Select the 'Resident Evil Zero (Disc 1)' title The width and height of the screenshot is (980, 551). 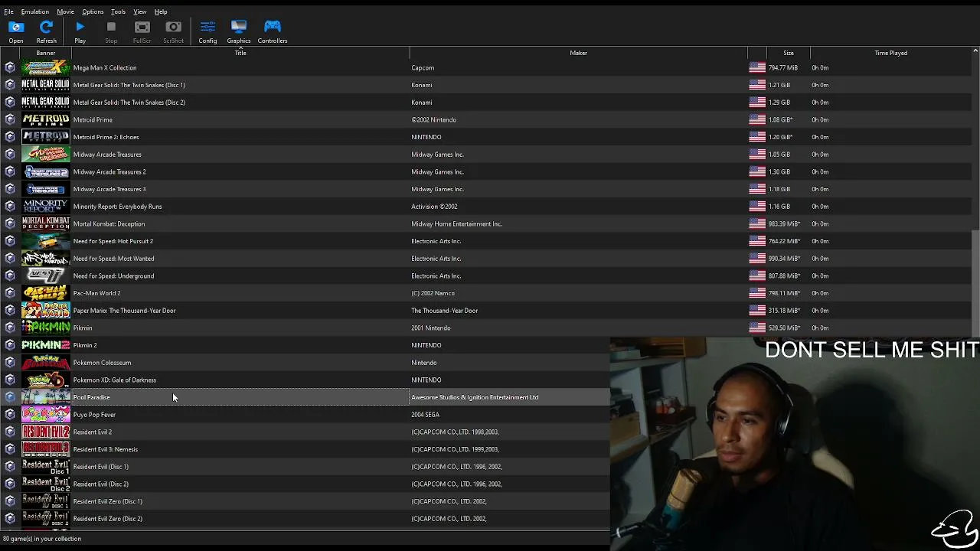click(108, 501)
